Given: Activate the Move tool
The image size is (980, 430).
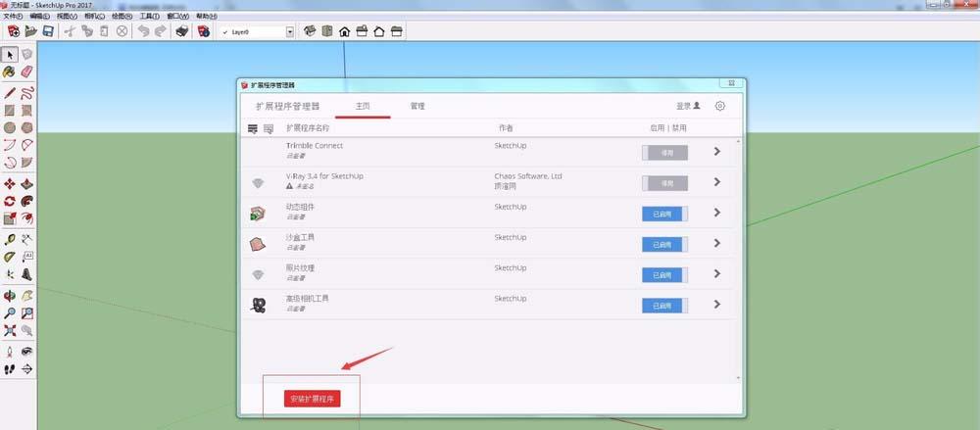Looking at the screenshot, I should pyautogui.click(x=10, y=184).
